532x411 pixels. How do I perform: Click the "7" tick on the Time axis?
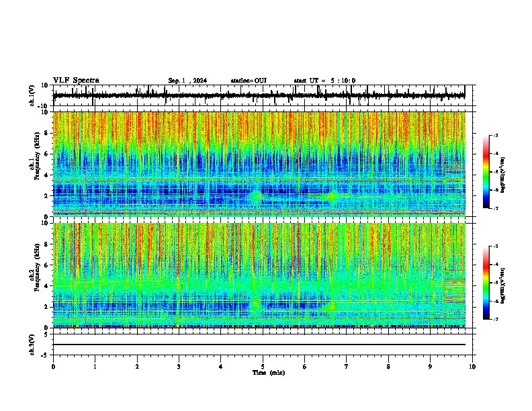point(347,367)
